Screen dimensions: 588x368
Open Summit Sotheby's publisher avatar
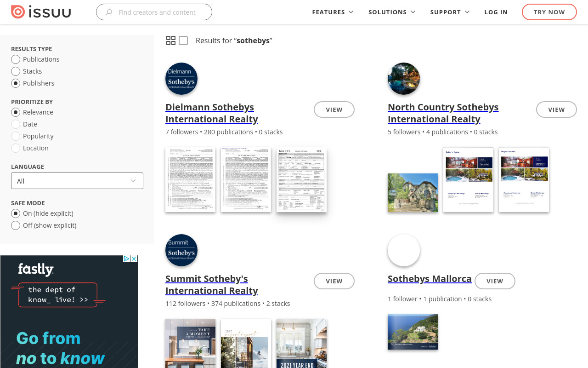pos(181,250)
